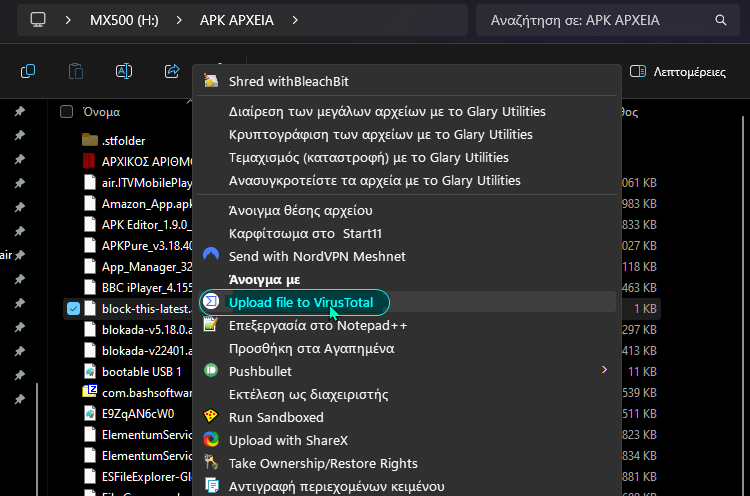
Task: Click the NordVPN Meshnet icon
Action: point(211,254)
